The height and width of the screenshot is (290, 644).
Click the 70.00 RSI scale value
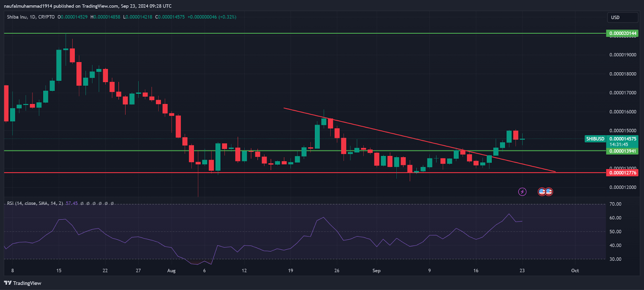tap(615, 204)
